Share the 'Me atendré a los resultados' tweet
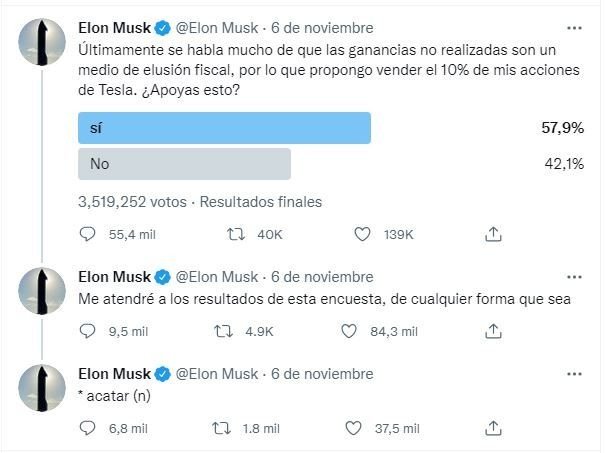The image size is (605, 453). click(x=493, y=331)
